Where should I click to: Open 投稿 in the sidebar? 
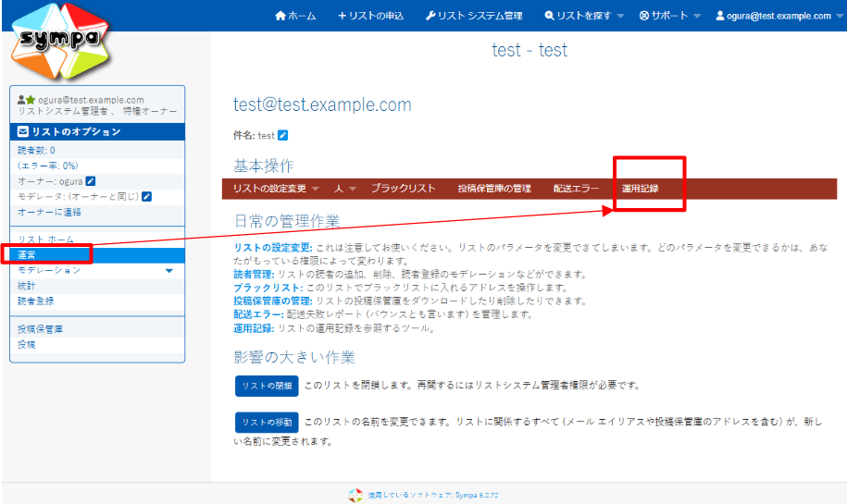(x=27, y=344)
